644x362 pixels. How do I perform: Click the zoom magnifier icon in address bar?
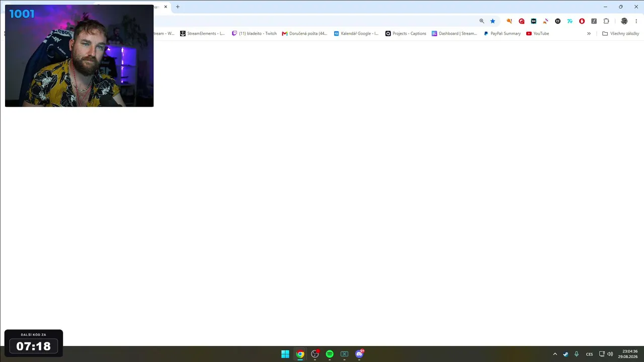pos(481,21)
